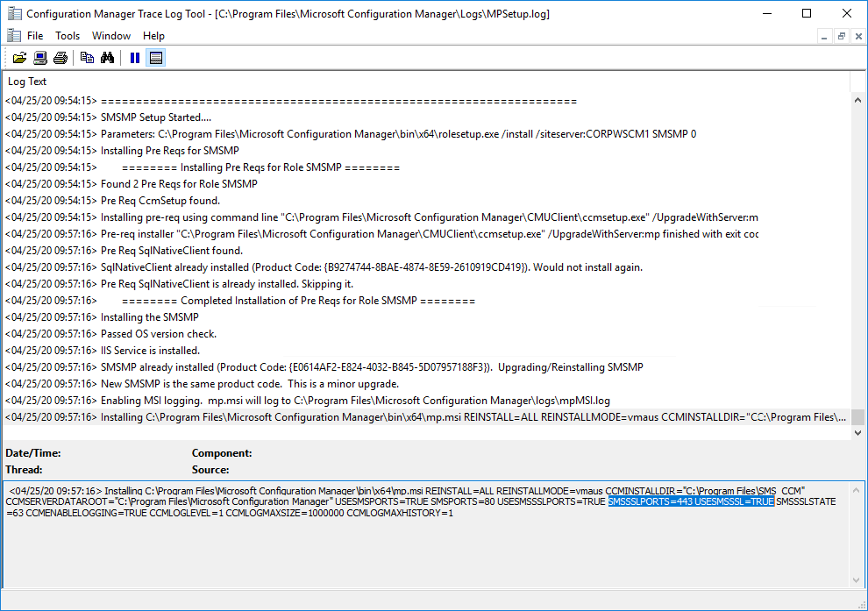
Task: Click the details pane scroll-down arrow
Action: point(857,579)
